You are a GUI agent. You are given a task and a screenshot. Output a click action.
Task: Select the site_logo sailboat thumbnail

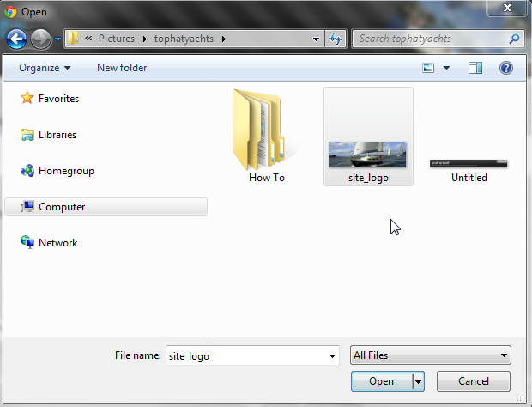pyautogui.click(x=367, y=155)
